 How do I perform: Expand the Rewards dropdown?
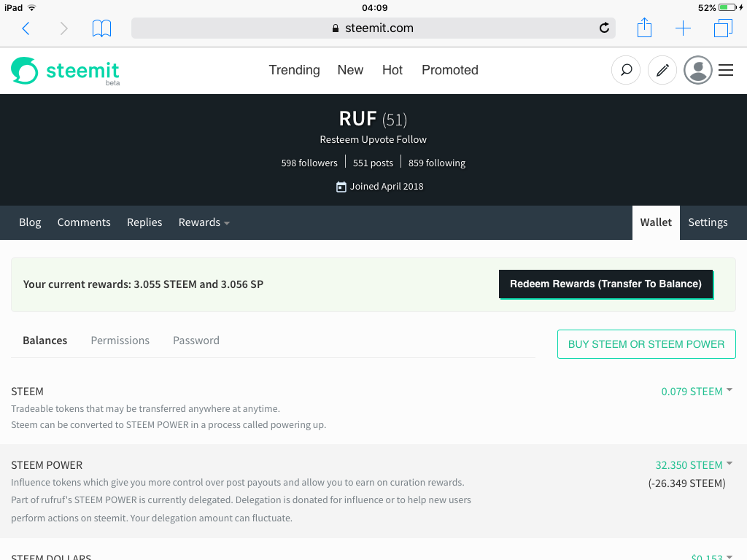click(204, 222)
